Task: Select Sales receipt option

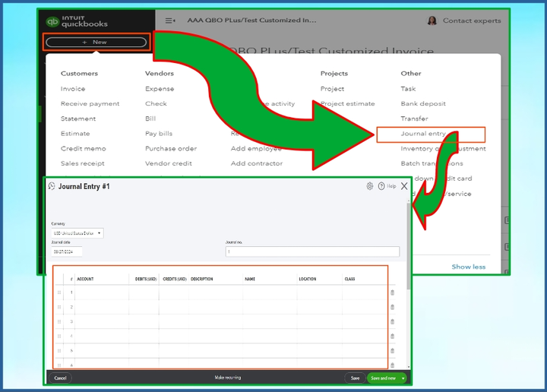Action: coord(82,163)
